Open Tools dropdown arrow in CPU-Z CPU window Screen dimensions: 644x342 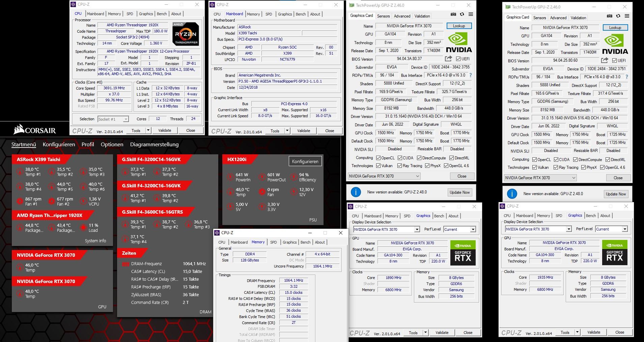148,130
